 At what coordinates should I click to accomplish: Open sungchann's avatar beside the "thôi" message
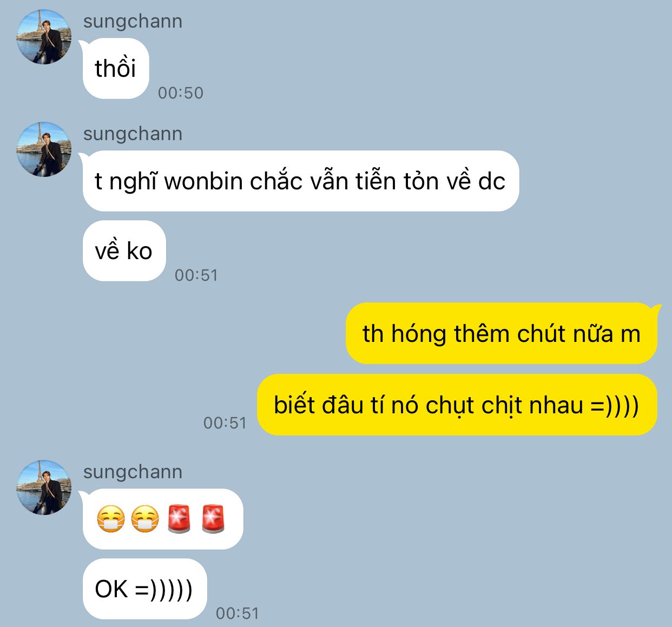[44, 37]
